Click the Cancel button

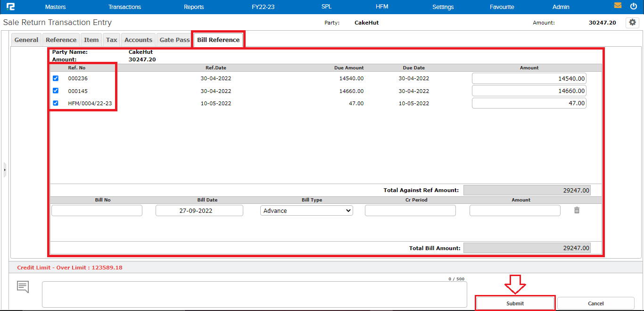click(595, 303)
